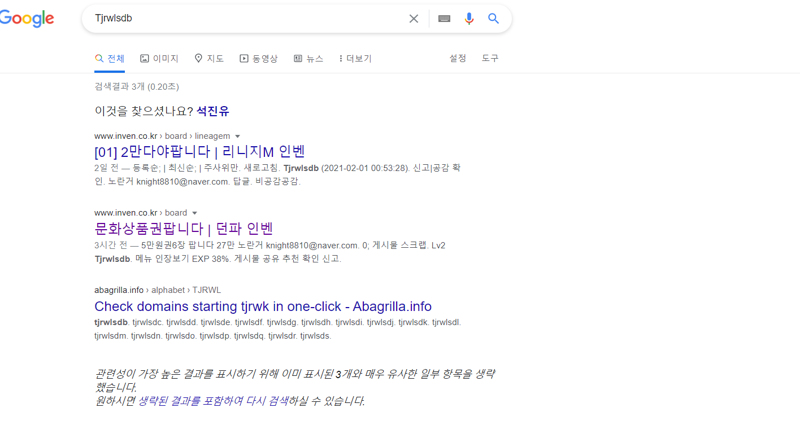The image size is (800, 447).
Task: Submit the search with the magnifier icon
Action: pos(493,19)
